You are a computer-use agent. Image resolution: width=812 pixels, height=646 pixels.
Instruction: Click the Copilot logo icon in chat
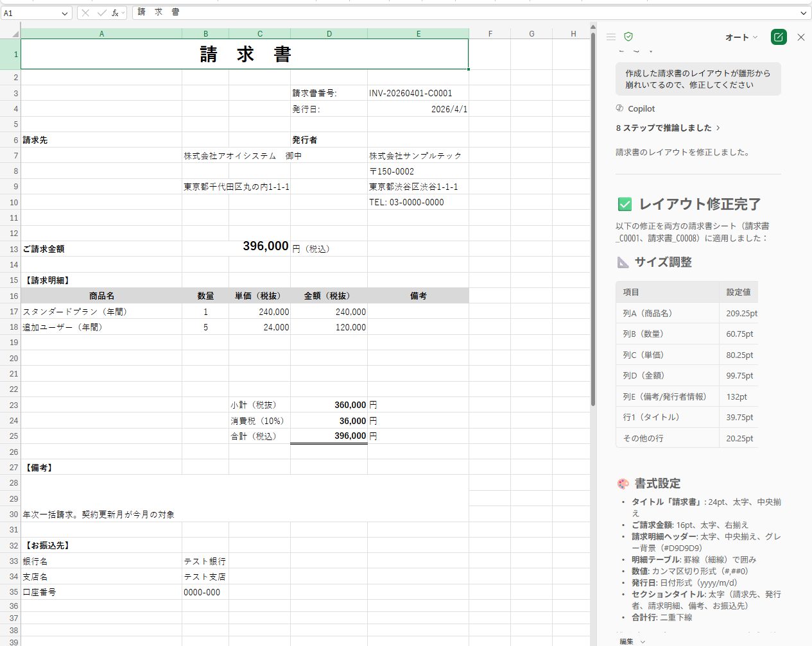619,108
